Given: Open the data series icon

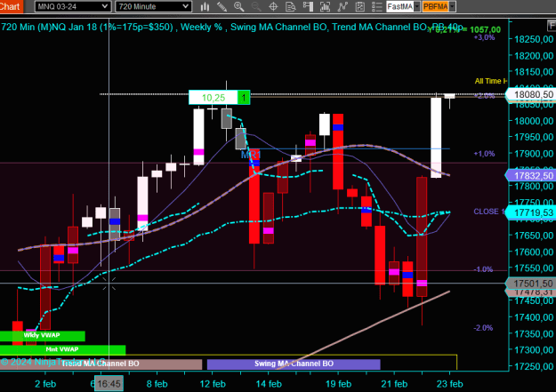Looking at the screenshot, I should click(x=326, y=6).
